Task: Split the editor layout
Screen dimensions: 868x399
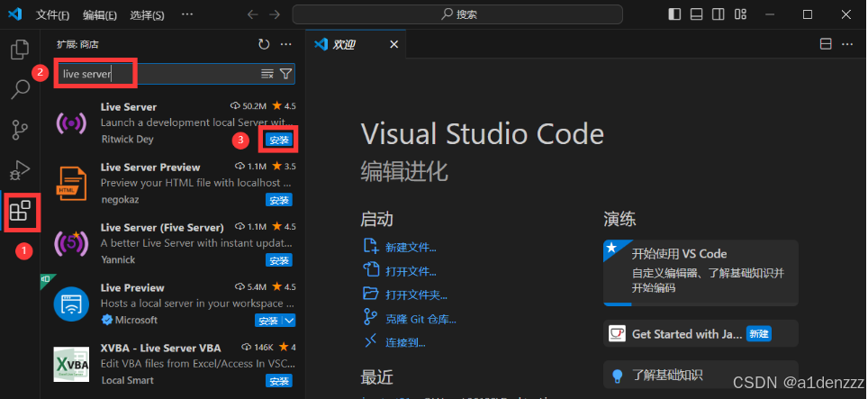Action: click(x=826, y=44)
